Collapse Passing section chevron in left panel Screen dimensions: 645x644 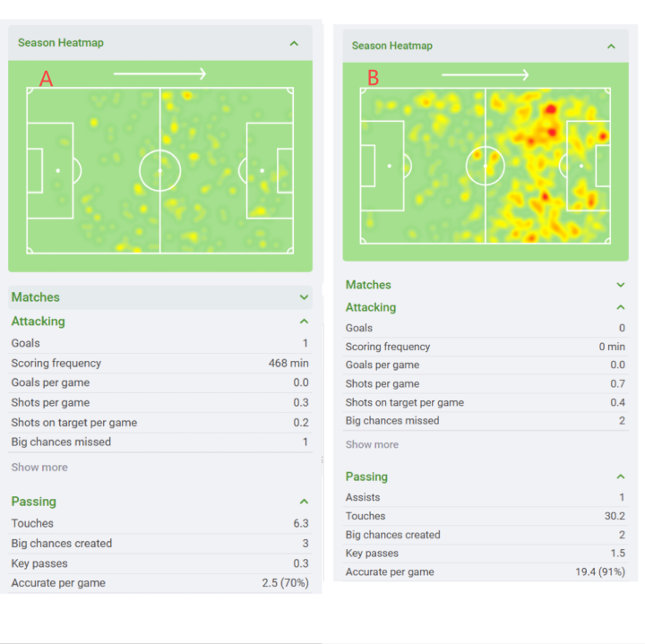coord(305,502)
